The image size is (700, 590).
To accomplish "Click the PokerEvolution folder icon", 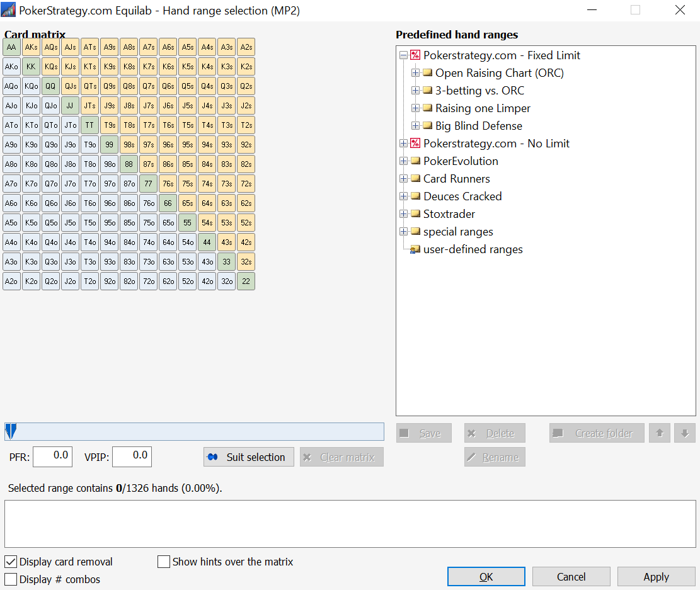I will click(x=415, y=161).
